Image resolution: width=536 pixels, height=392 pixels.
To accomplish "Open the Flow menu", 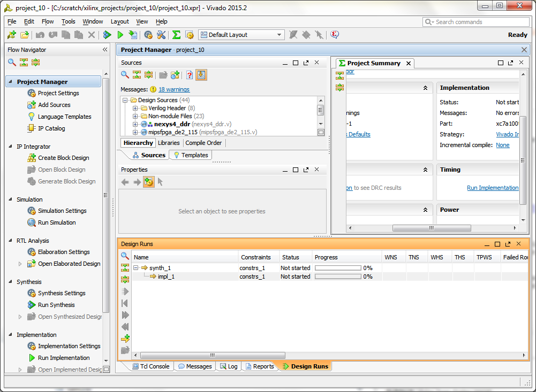I will (x=48, y=21).
